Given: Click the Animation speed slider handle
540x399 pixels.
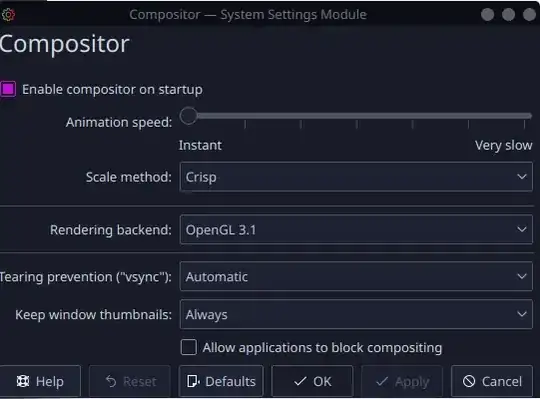Looking at the screenshot, I should (188, 116).
